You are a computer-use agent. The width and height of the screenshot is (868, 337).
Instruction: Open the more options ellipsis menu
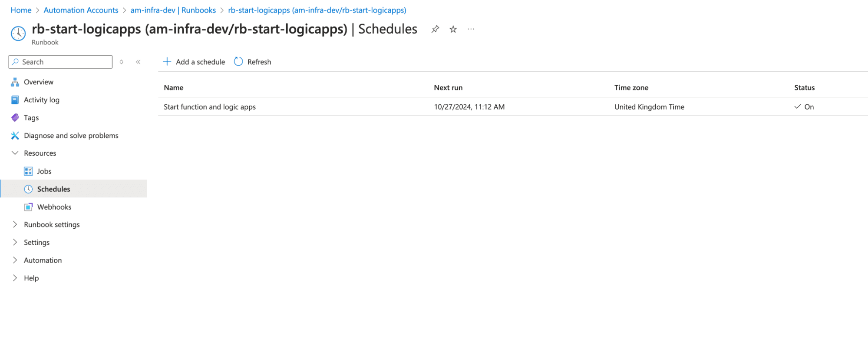471,29
